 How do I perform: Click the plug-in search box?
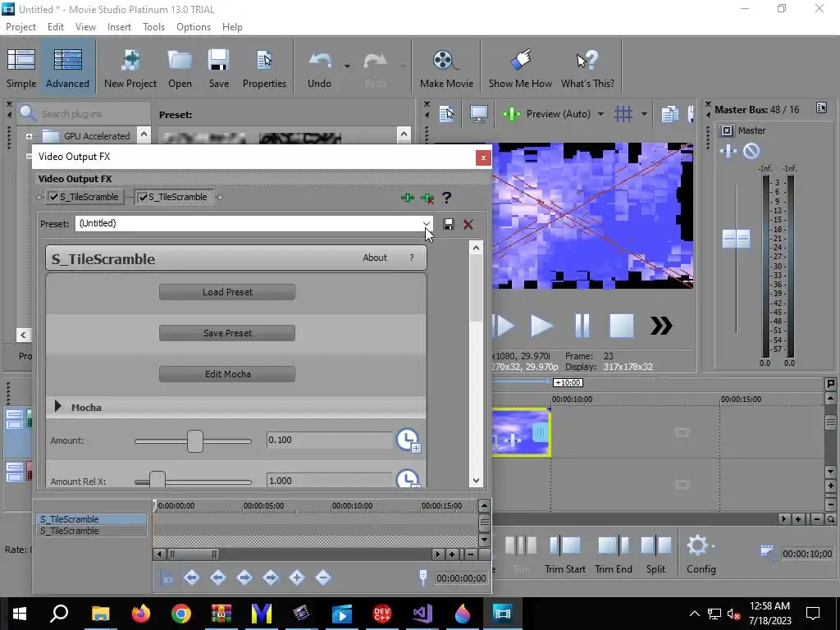pos(84,113)
